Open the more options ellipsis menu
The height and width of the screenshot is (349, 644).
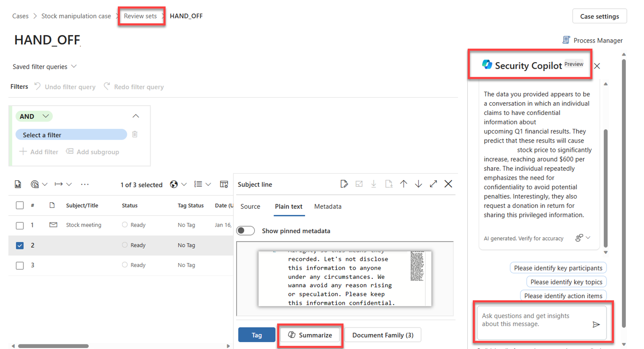click(85, 185)
